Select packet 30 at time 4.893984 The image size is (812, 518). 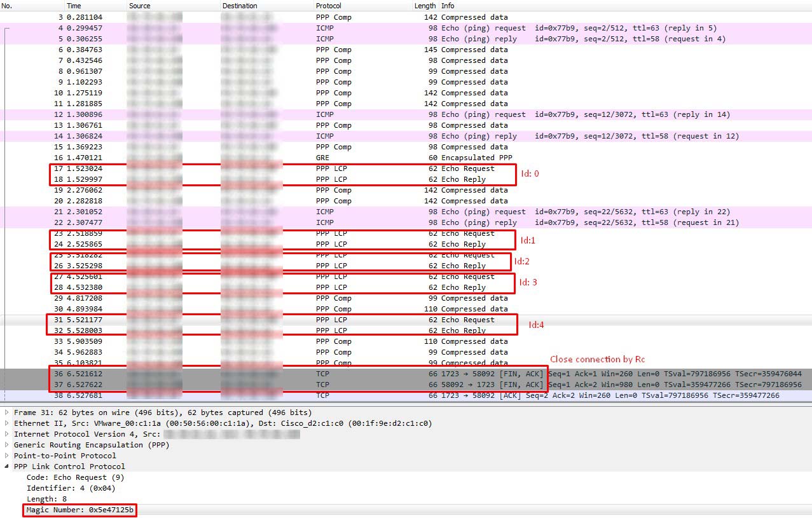pyautogui.click(x=406, y=309)
